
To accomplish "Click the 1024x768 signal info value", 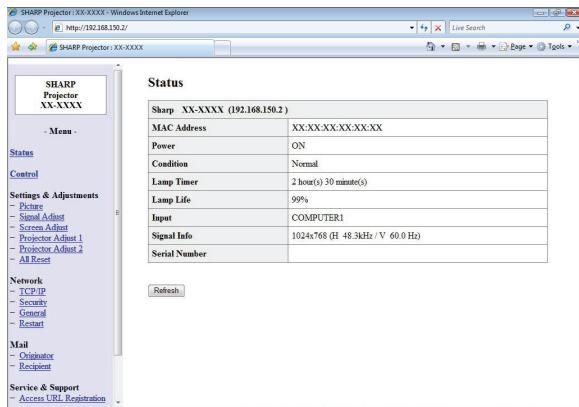I will [x=356, y=236].
